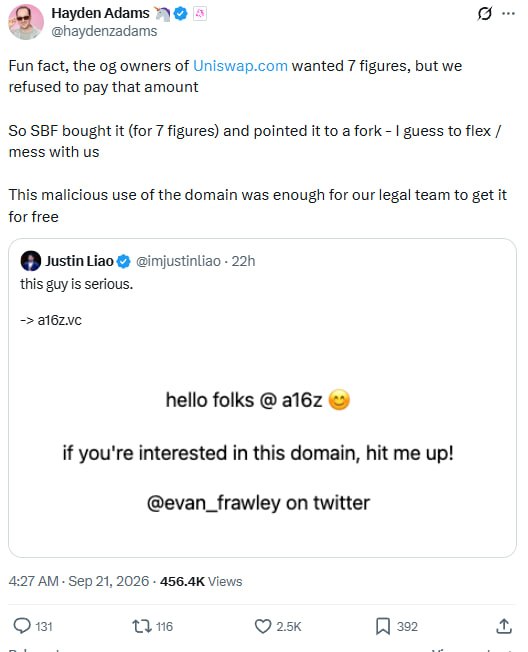Open the three-dots more options menu

[508, 14]
